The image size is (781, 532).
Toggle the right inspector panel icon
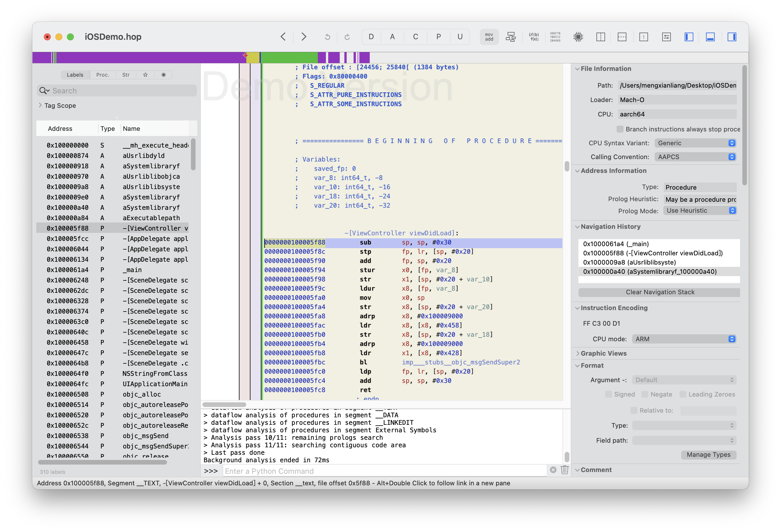point(732,37)
